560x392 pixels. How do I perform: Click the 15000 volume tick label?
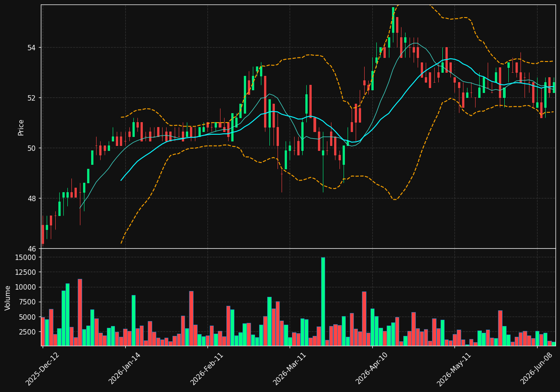pos(26,257)
